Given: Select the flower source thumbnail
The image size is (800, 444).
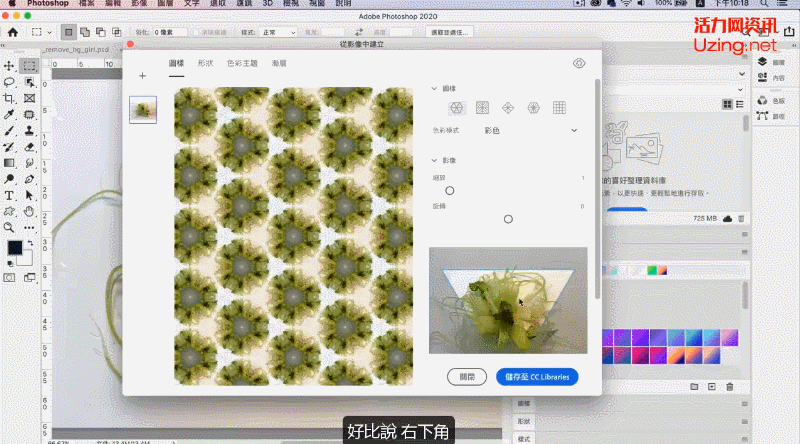Looking at the screenshot, I should [x=143, y=110].
